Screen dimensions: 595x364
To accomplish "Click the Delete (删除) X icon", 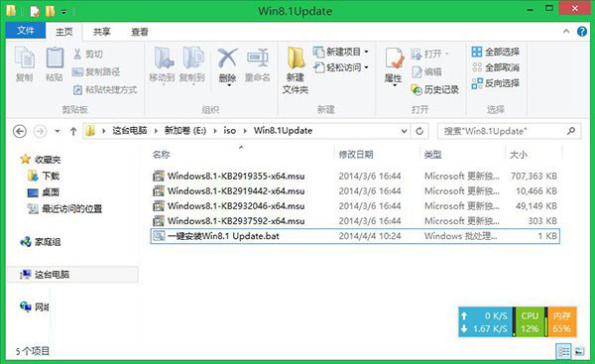I will (x=227, y=59).
